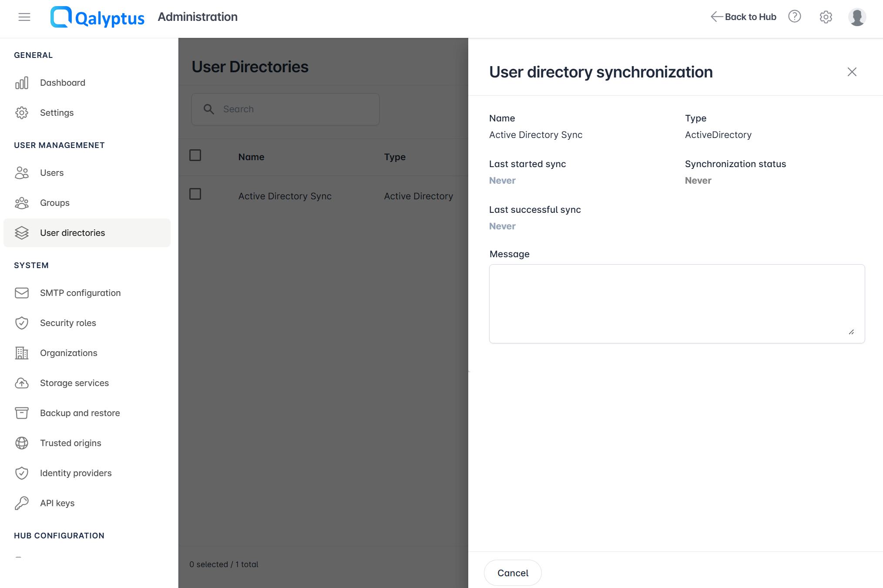Select the Security roles shield icon

point(22,323)
